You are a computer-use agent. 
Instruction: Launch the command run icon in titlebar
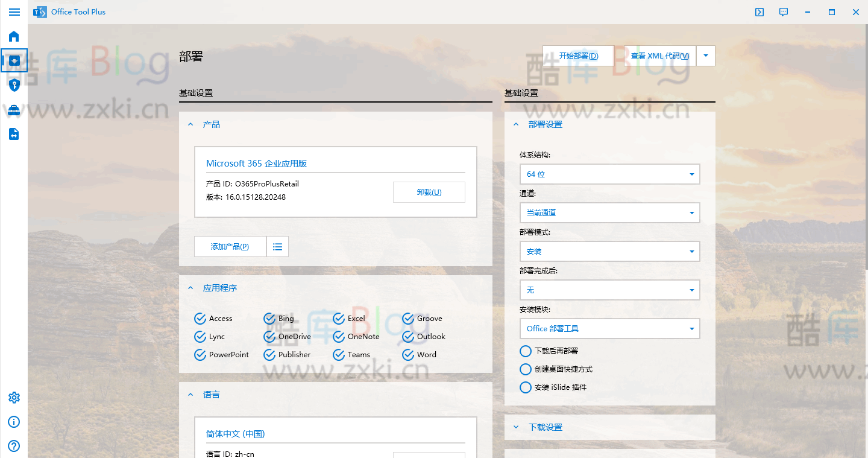(759, 11)
